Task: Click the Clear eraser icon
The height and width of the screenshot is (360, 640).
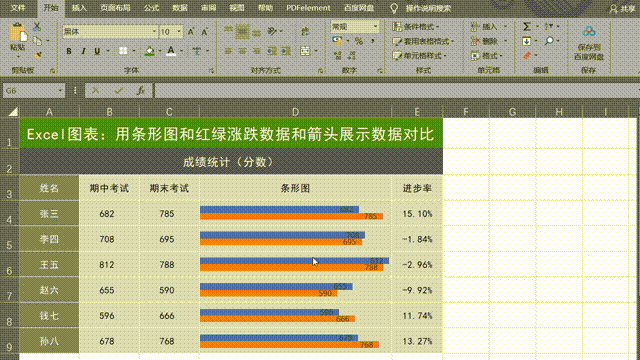Action: (527, 55)
